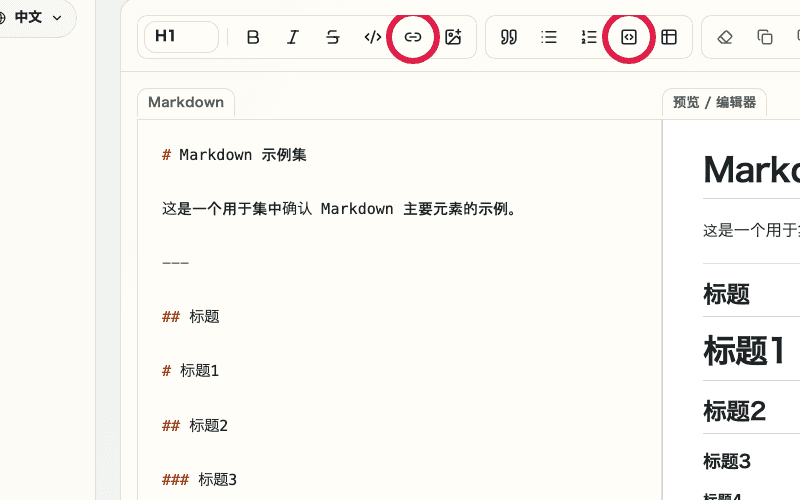
Task: Copy the content with copy icon
Action: click(765, 37)
